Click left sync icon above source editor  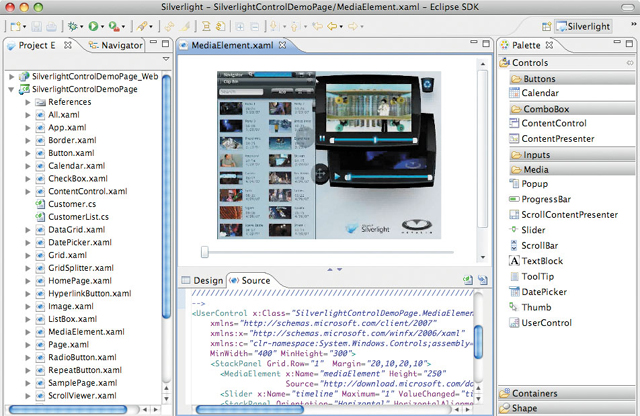[468, 280]
